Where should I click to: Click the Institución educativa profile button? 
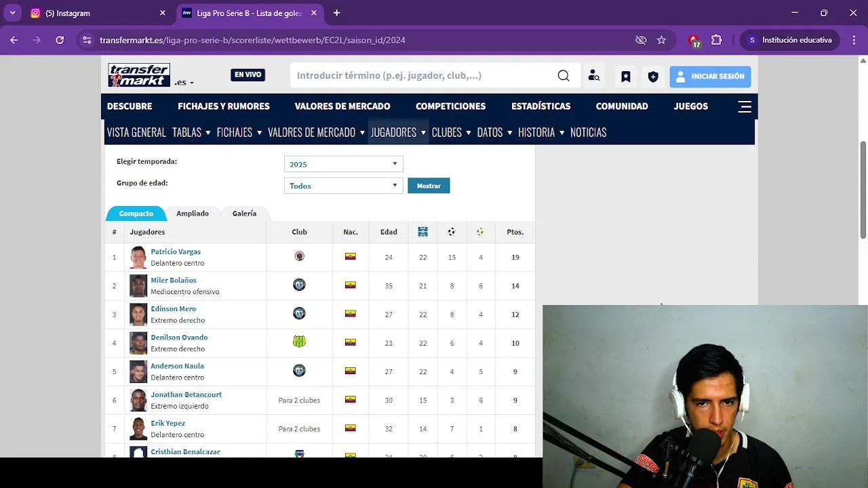click(x=789, y=40)
